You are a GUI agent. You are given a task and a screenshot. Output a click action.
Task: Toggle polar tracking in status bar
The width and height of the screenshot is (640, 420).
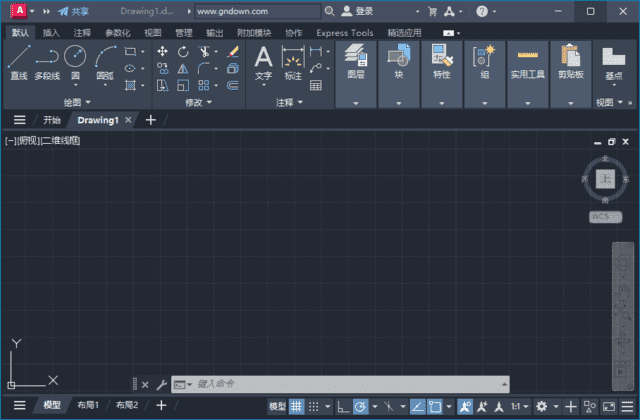(361, 407)
